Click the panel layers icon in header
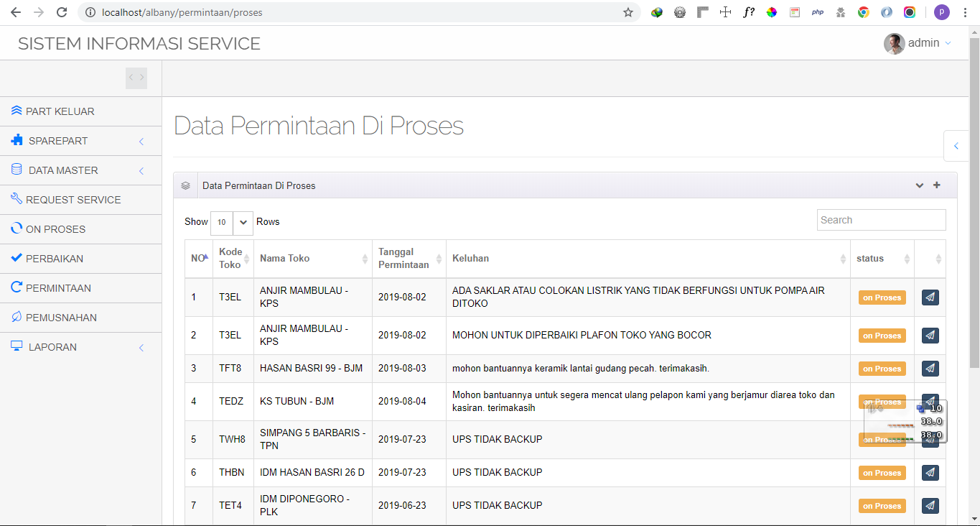 [x=186, y=185]
